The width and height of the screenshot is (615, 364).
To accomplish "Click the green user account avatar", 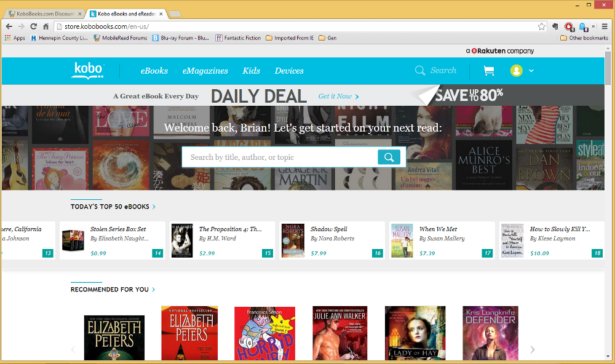I will 516,71.
